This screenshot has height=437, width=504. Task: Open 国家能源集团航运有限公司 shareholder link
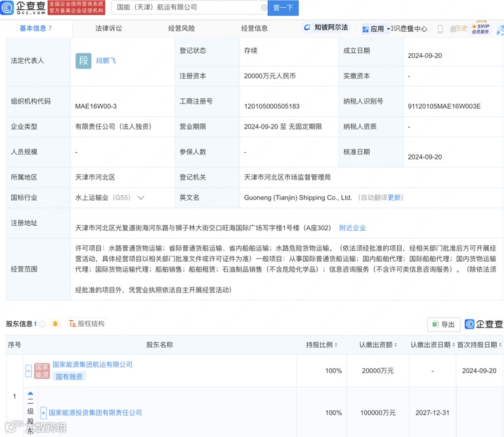[93, 364]
